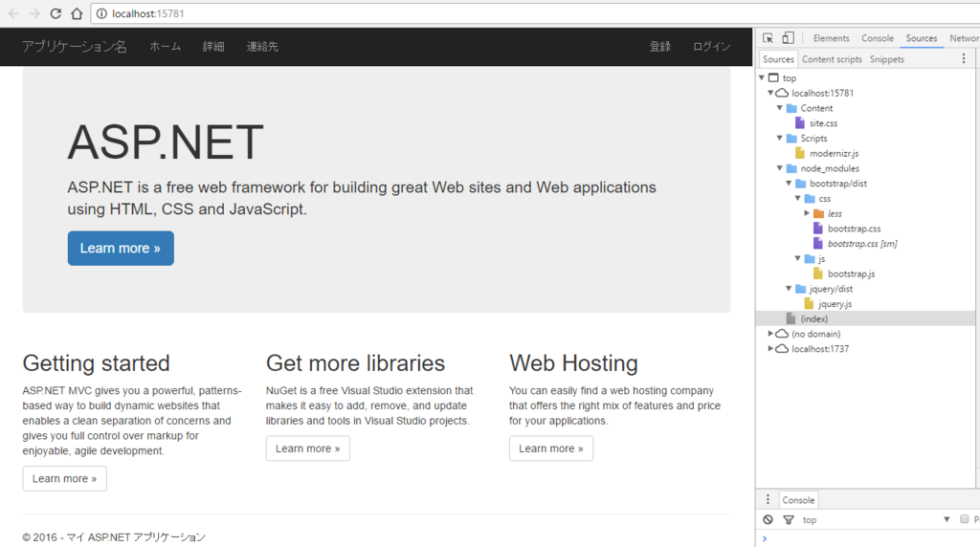Screen dimensions: 980x547
Task: Click the node_modules folder icon
Action: (791, 168)
